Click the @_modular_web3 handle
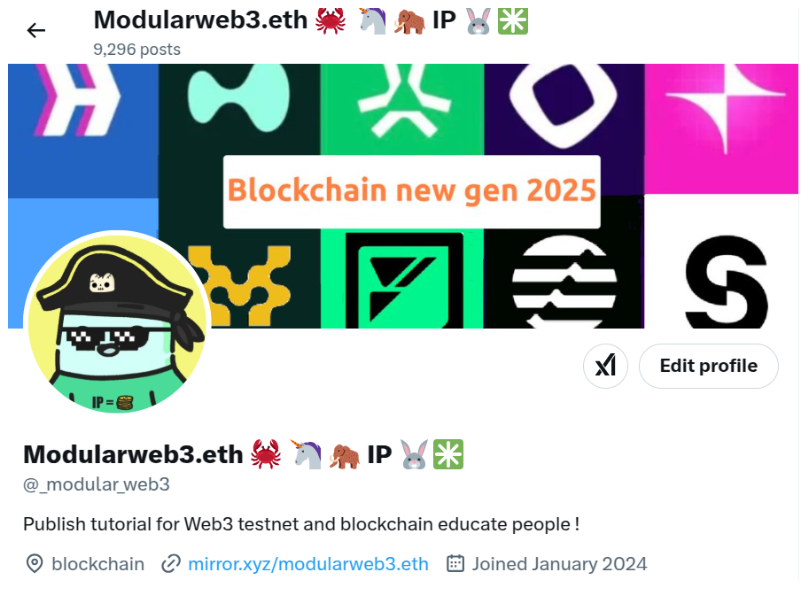 [x=97, y=485]
